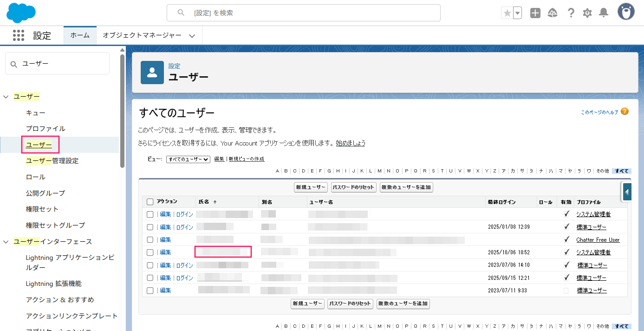Viewport: 644px width, 331px height.
Task: Click the 新規ビューの作成 link
Action: [247, 159]
